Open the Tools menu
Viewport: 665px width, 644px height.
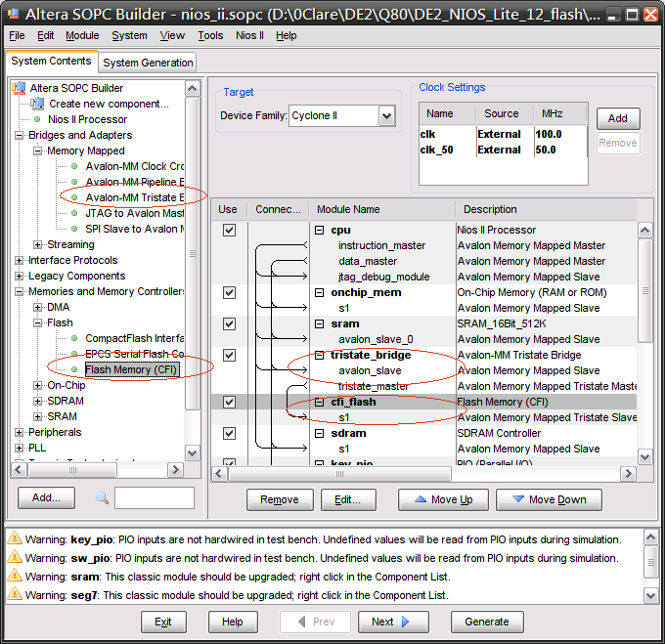point(210,35)
